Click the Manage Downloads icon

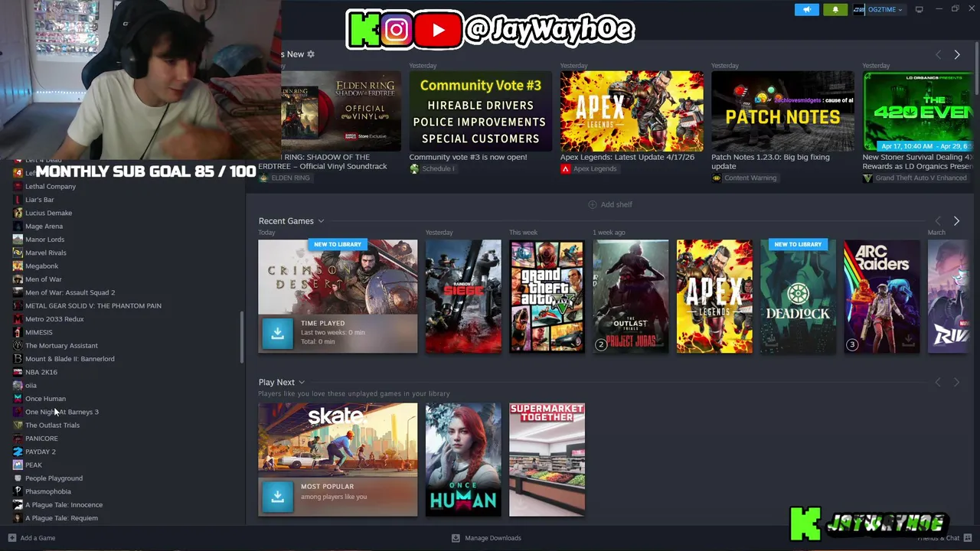click(456, 538)
